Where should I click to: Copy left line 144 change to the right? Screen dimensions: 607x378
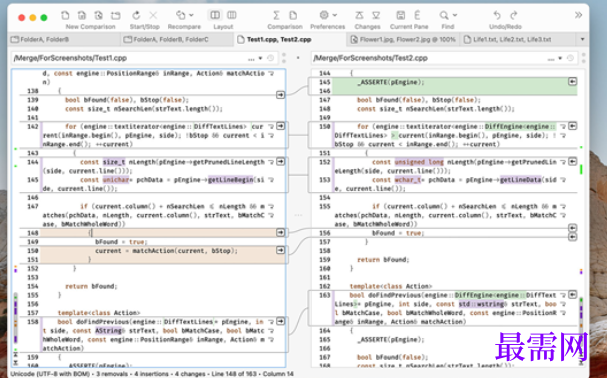280,162
